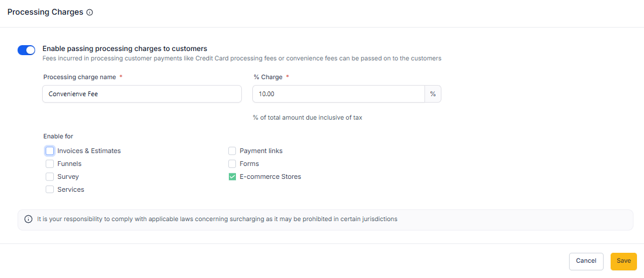The width and height of the screenshot is (644, 278).
Task: Click the % Charge input field
Action: point(338,94)
